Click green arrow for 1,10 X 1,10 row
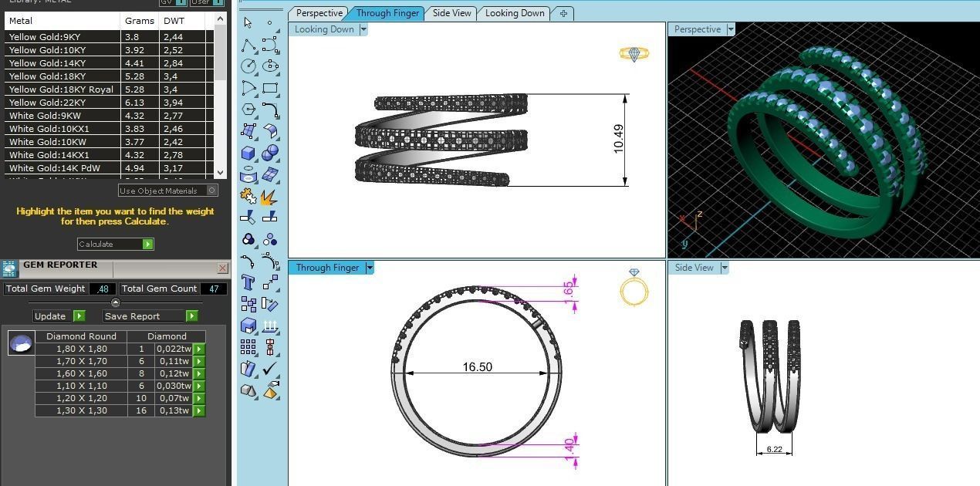Viewport: 980px width, 486px height. pyautogui.click(x=199, y=386)
